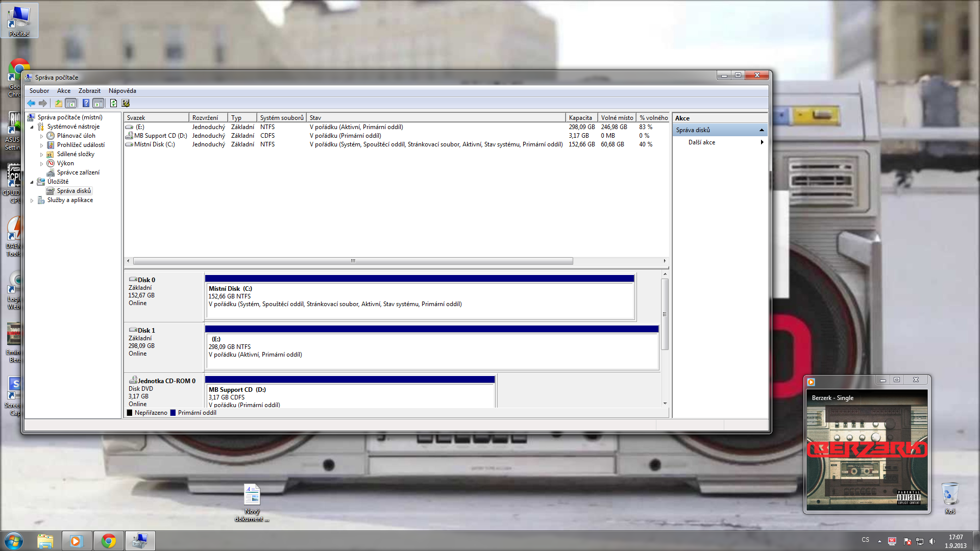Expand the Sdílené složky node
980x551 pixels.
click(41, 155)
